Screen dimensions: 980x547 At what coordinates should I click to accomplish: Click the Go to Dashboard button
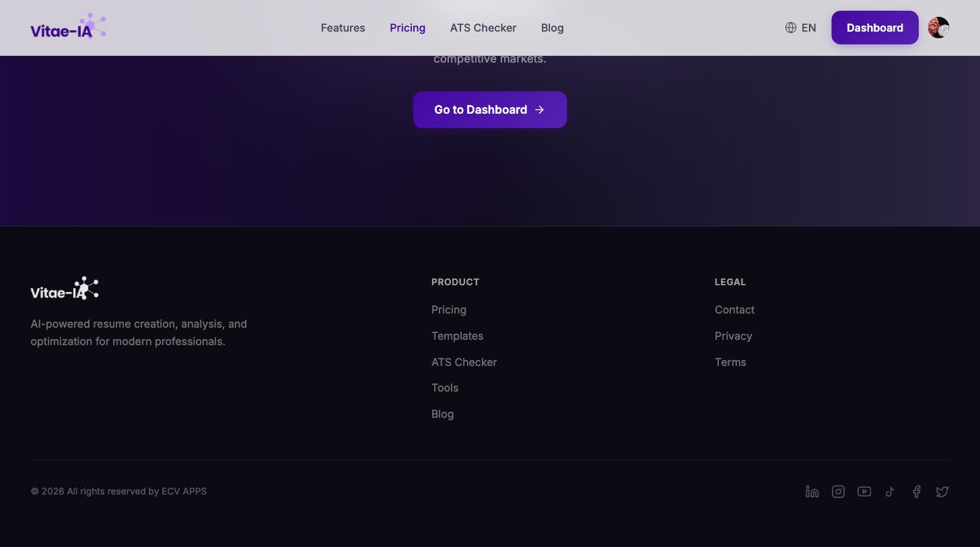pyautogui.click(x=490, y=110)
